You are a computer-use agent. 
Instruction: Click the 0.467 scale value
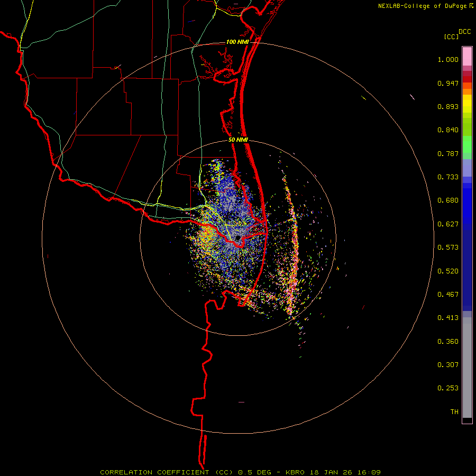click(448, 295)
